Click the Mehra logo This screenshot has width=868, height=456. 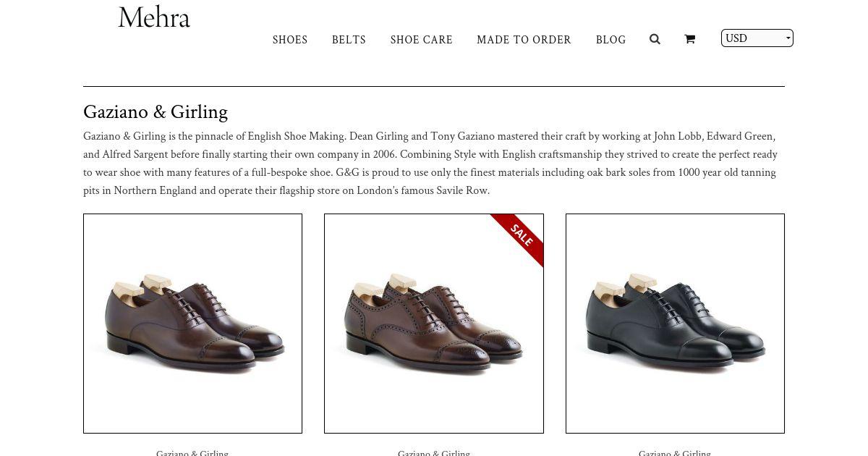pyautogui.click(x=154, y=17)
